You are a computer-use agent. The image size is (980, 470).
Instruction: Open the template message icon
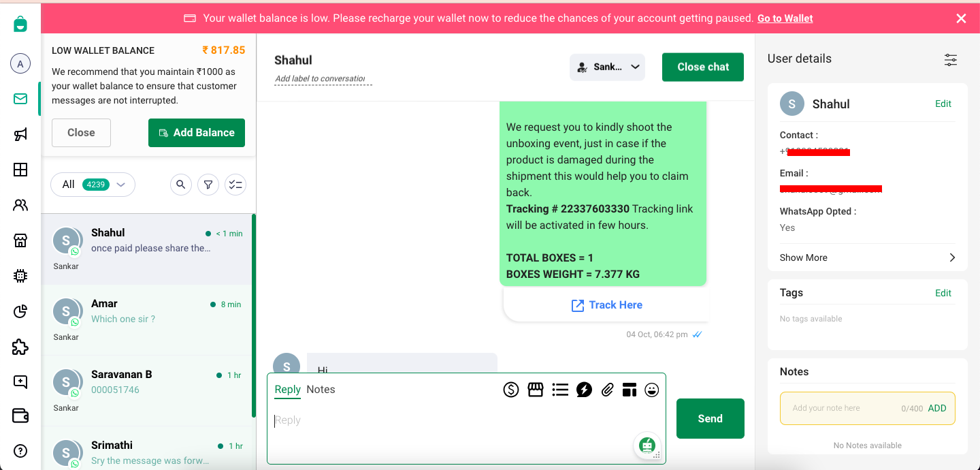tap(630, 389)
